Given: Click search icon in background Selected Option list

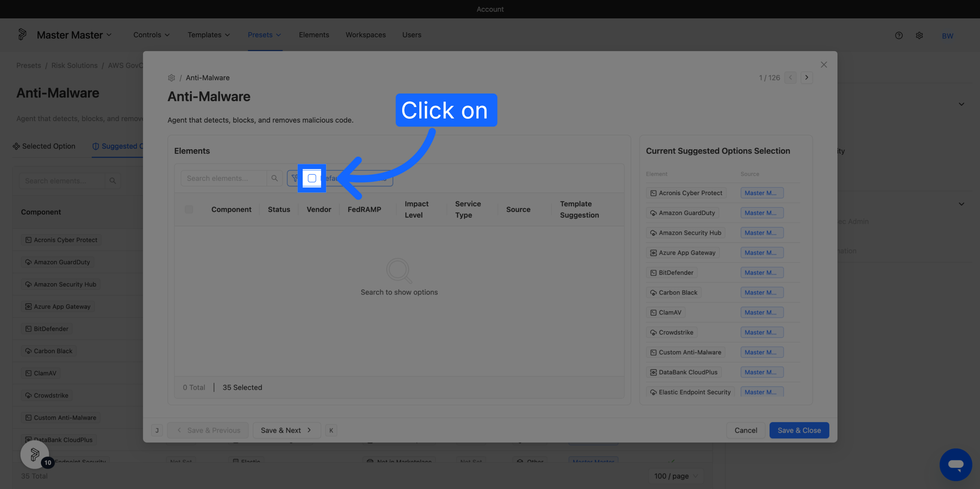Looking at the screenshot, I should pyautogui.click(x=113, y=181).
